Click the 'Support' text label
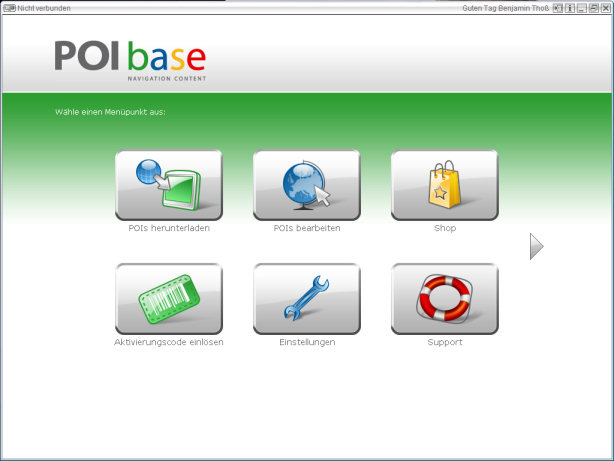The width and height of the screenshot is (614, 461). (444, 342)
